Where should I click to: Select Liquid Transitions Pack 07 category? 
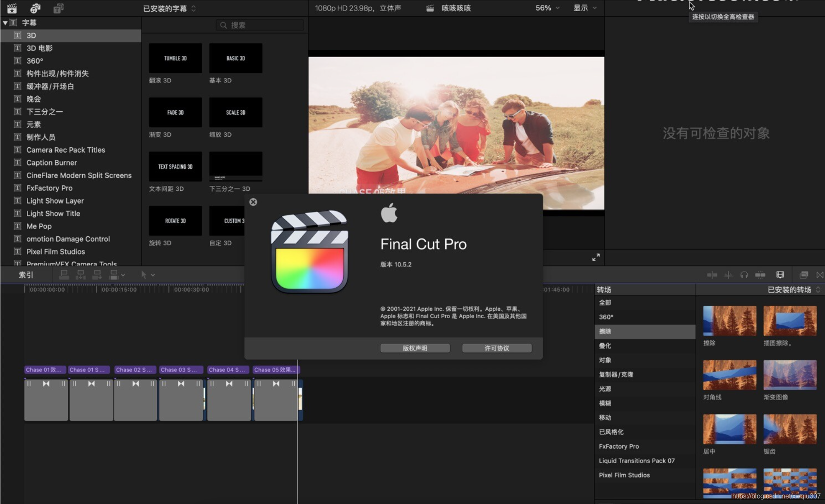pos(645,461)
